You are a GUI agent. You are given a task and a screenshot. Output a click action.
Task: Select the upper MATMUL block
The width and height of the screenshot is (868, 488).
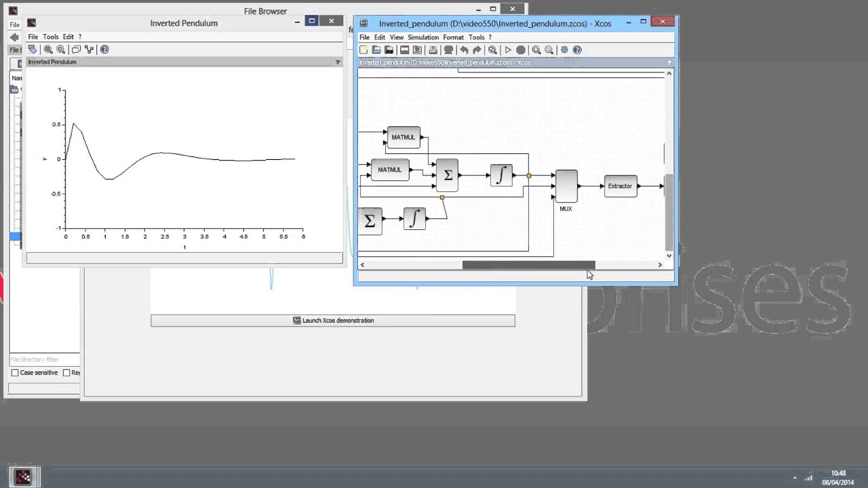403,137
